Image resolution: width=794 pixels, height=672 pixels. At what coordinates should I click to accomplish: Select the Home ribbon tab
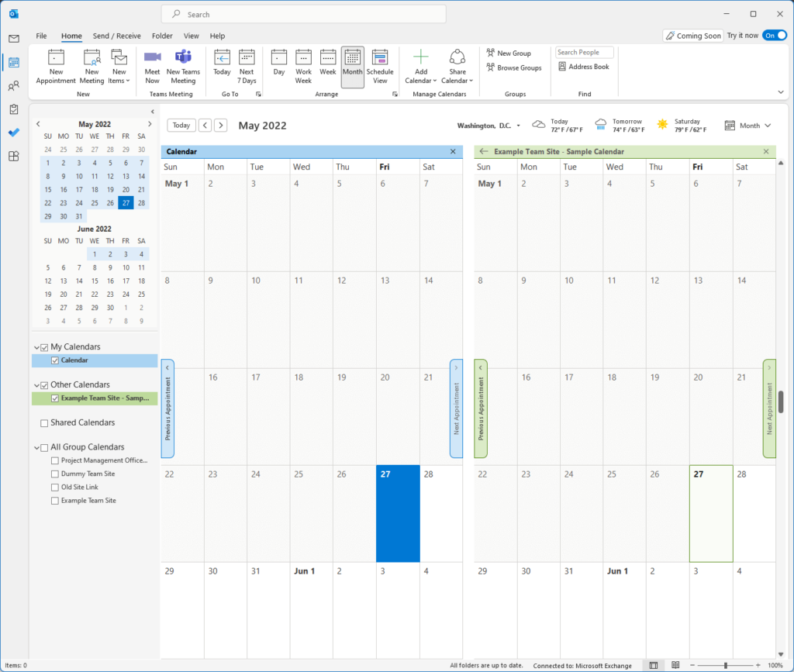tap(71, 36)
